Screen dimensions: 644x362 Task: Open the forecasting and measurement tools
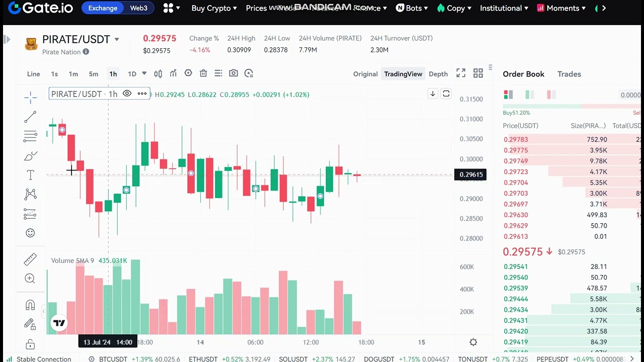click(x=30, y=214)
